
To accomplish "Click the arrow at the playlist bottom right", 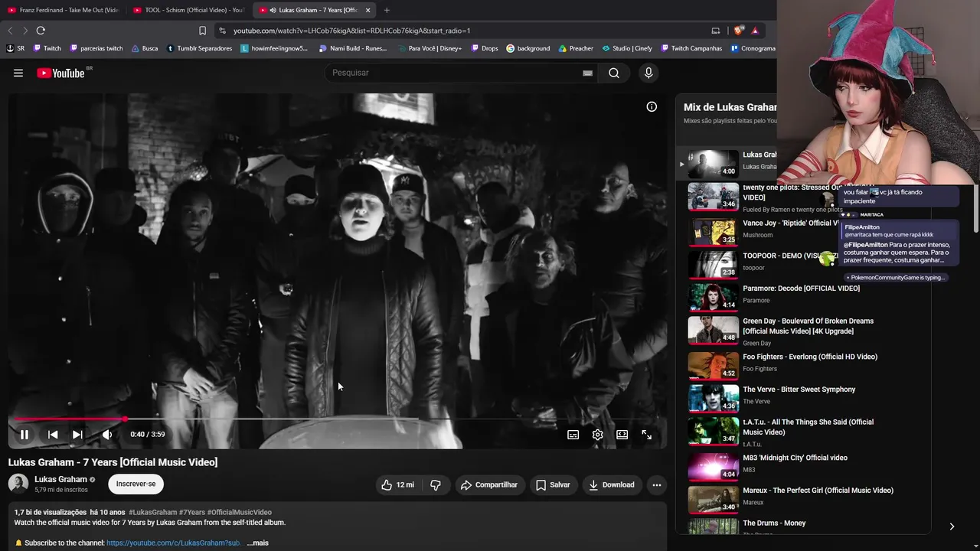I will [952, 527].
